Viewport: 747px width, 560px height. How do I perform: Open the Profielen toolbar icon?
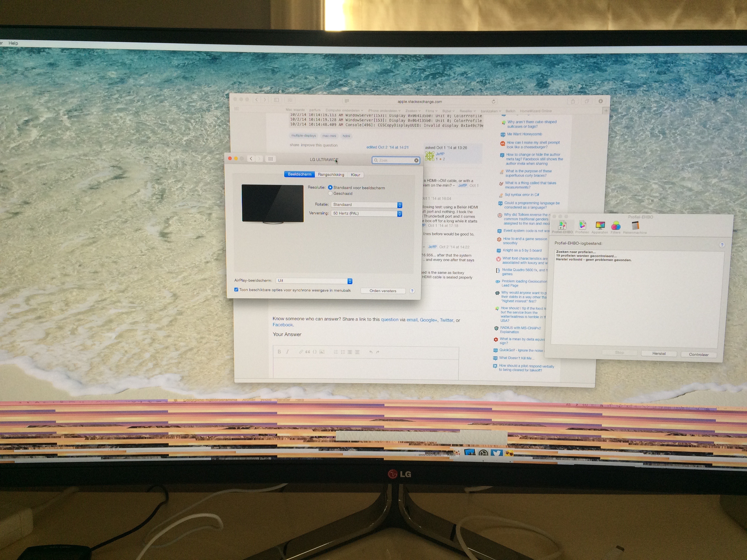(x=582, y=226)
